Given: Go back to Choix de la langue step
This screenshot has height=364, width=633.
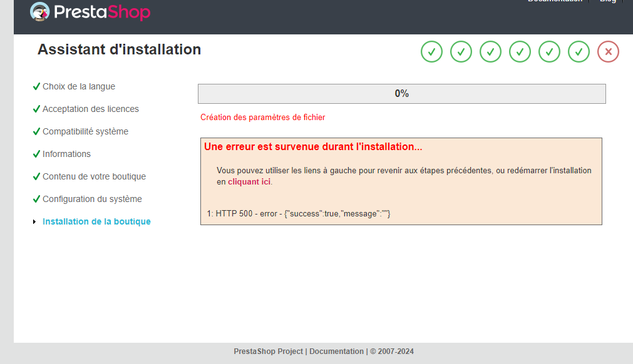Looking at the screenshot, I should [x=79, y=86].
